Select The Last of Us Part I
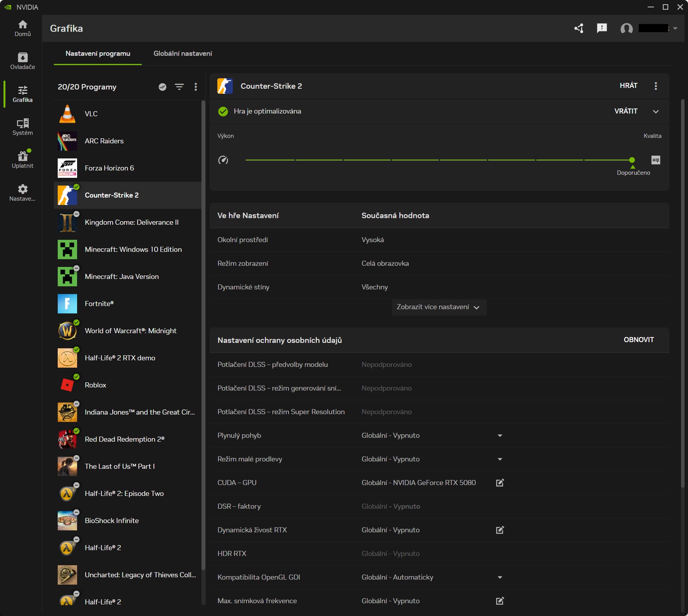The image size is (688, 616). pyautogui.click(x=127, y=466)
